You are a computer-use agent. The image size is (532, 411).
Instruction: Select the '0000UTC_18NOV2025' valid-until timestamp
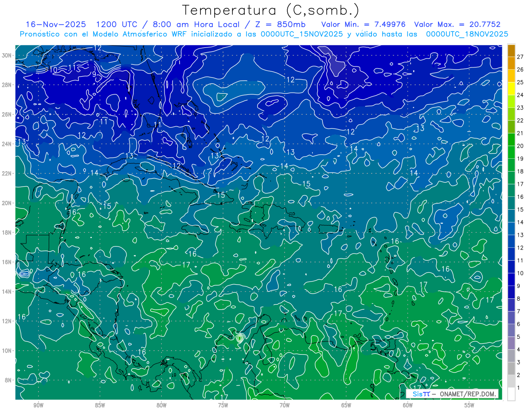tap(467, 34)
